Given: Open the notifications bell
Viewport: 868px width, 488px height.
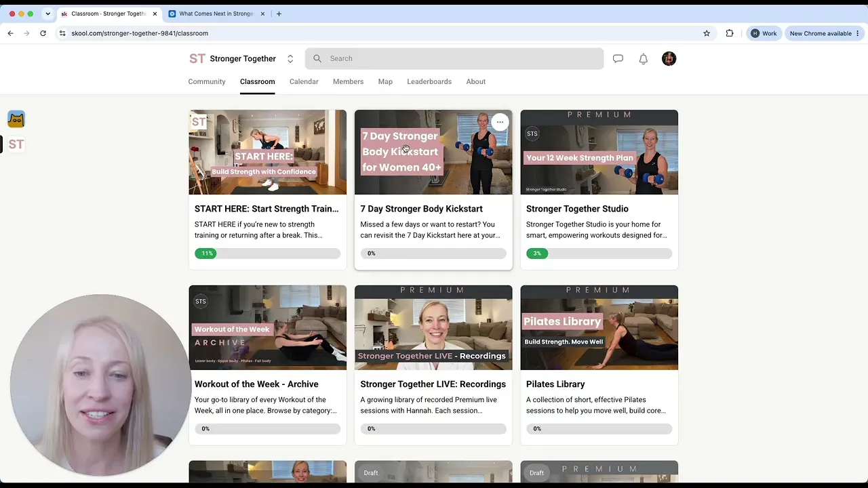Looking at the screenshot, I should [644, 59].
